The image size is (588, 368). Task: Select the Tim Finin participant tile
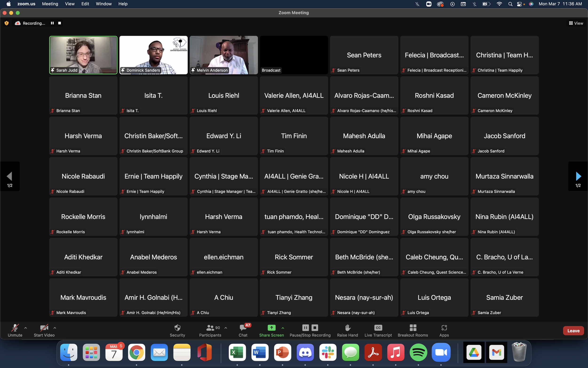(294, 136)
